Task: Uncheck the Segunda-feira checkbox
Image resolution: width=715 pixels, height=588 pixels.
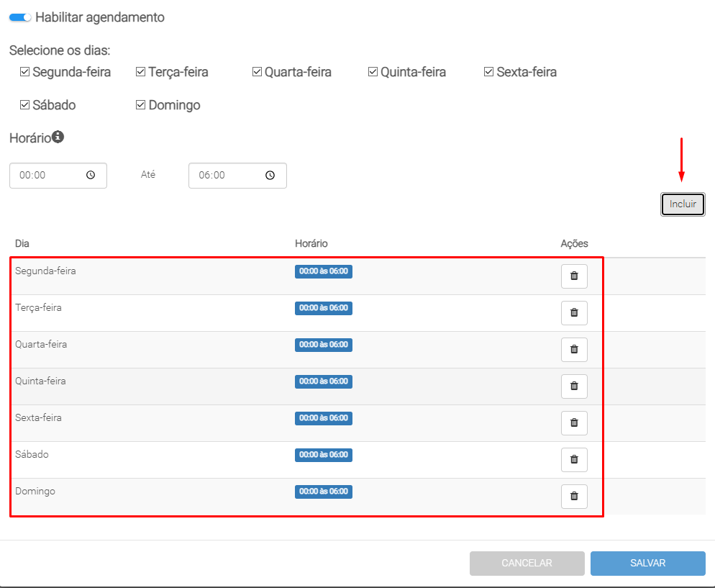Action: pyautogui.click(x=24, y=72)
